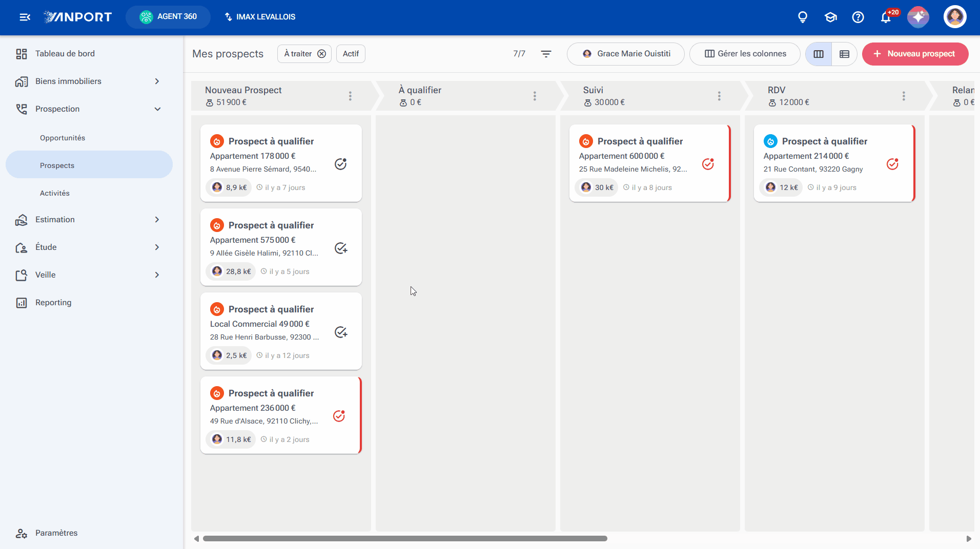980x549 pixels.
Task: Click the RDV 12 000 € total
Action: (x=789, y=102)
